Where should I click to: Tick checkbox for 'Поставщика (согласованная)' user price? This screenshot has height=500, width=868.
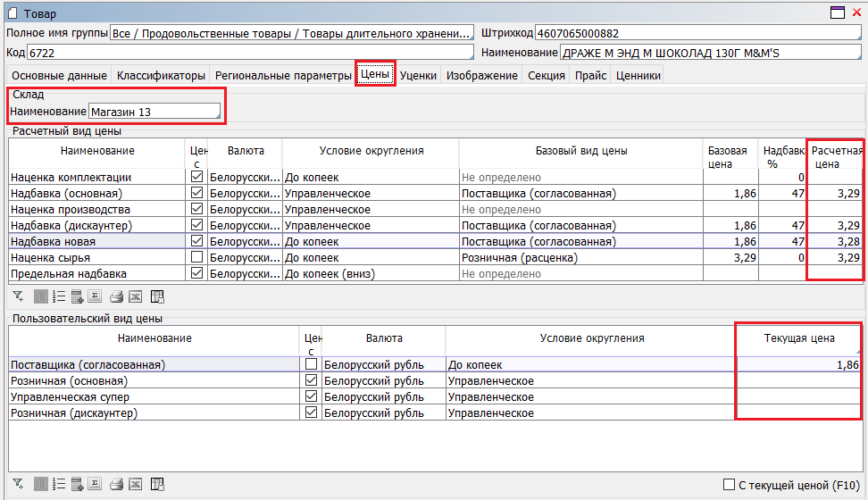pos(311,364)
